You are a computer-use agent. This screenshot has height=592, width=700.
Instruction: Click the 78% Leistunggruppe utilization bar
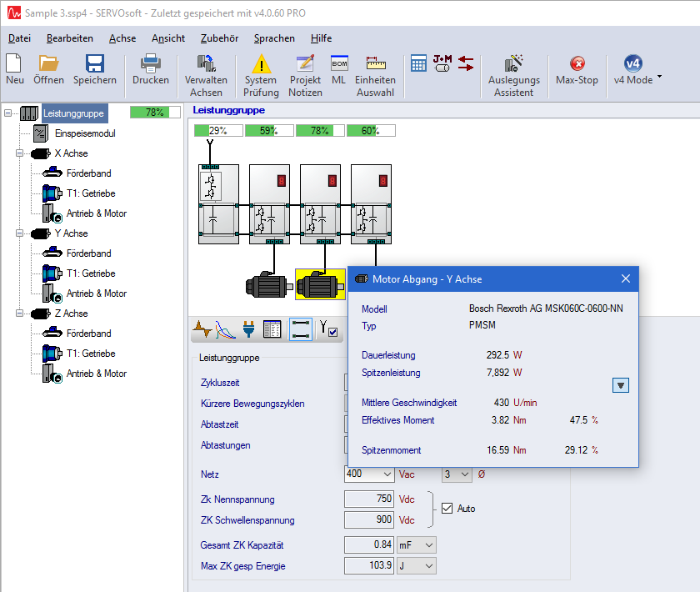155,113
